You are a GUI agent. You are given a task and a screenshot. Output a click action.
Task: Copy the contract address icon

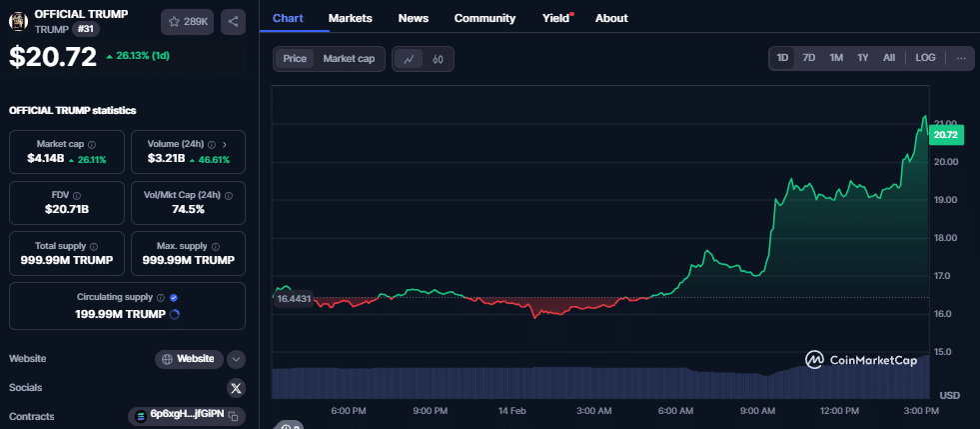233,416
